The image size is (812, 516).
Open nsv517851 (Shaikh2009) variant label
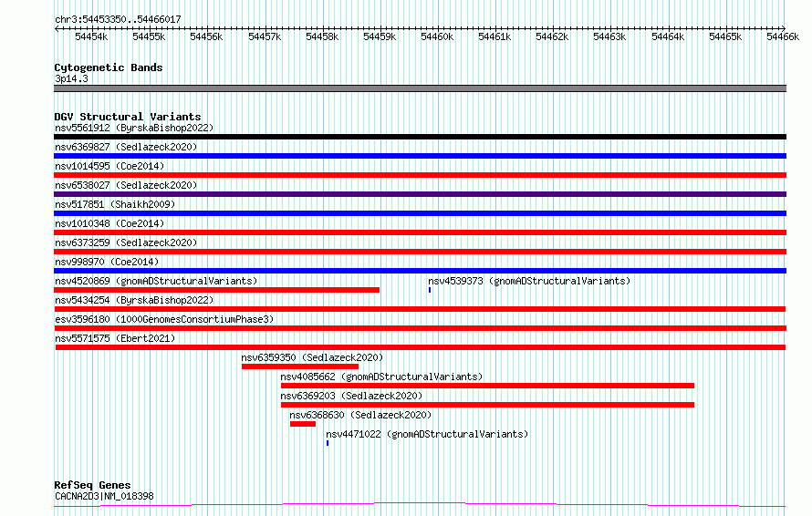pos(115,204)
